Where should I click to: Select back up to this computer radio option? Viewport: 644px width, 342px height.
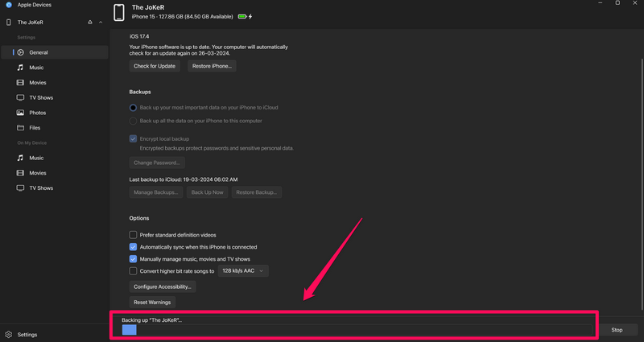[133, 122]
